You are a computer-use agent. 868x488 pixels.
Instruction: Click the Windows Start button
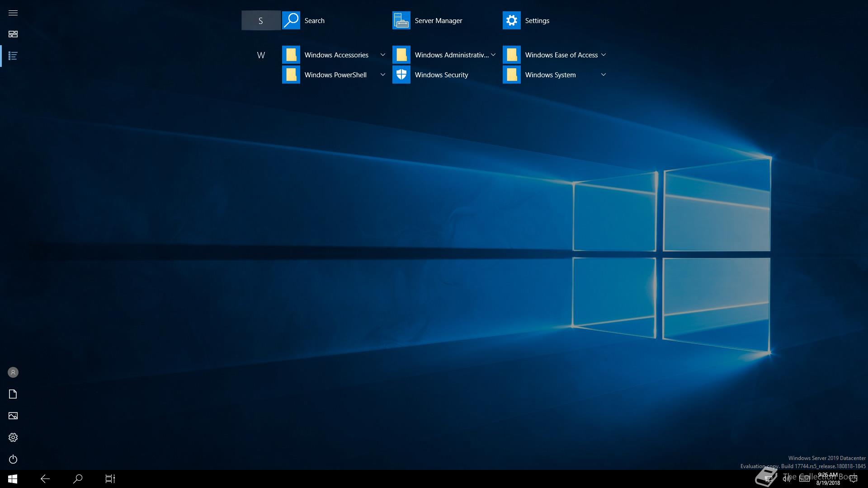13,479
